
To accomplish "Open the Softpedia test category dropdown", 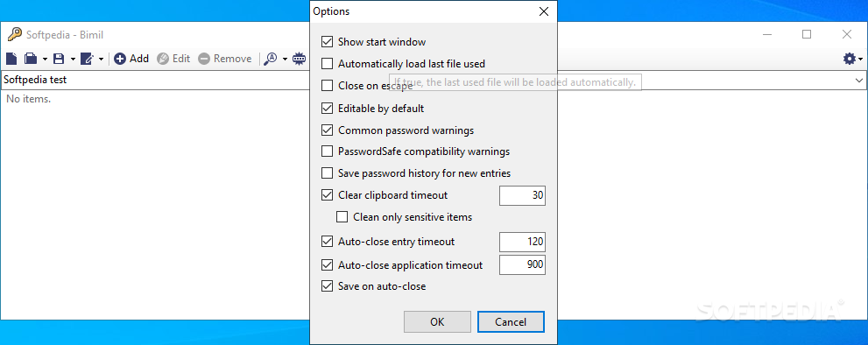I will click(x=859, y=80).
